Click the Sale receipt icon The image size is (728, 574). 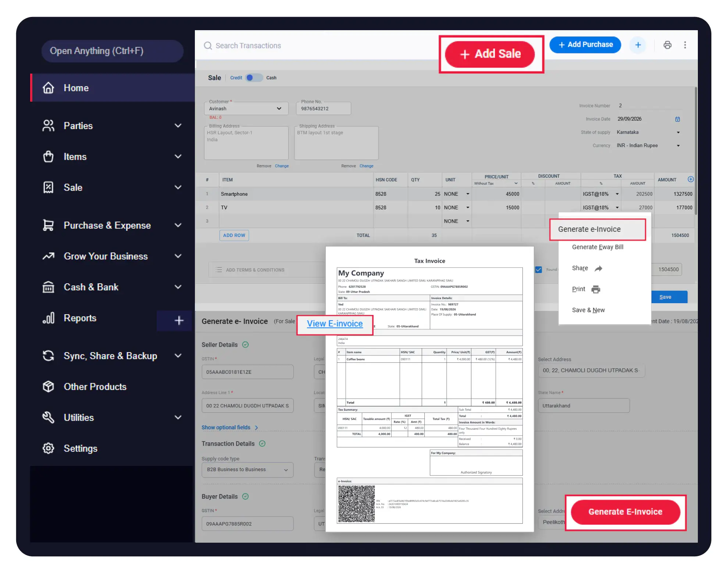[x=49, y=187]
